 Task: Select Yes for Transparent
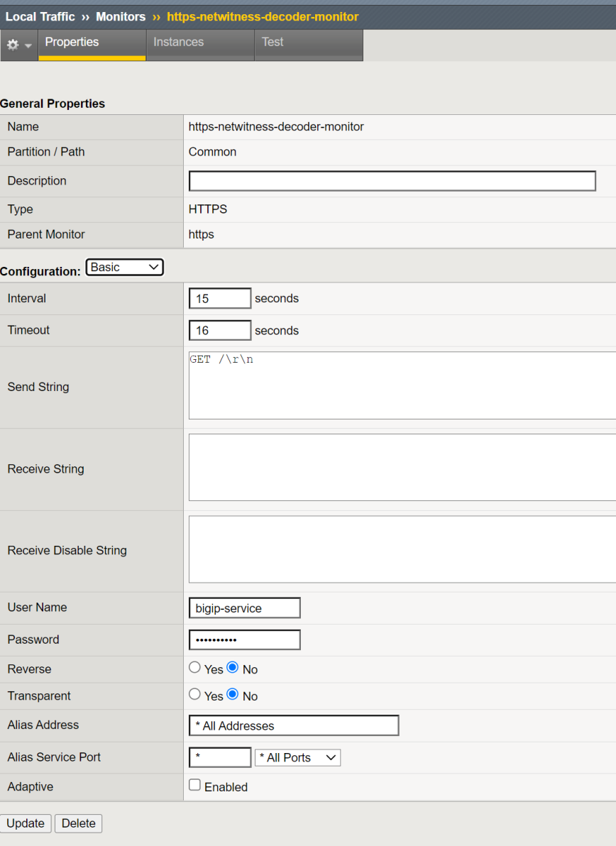coord(194,695)
